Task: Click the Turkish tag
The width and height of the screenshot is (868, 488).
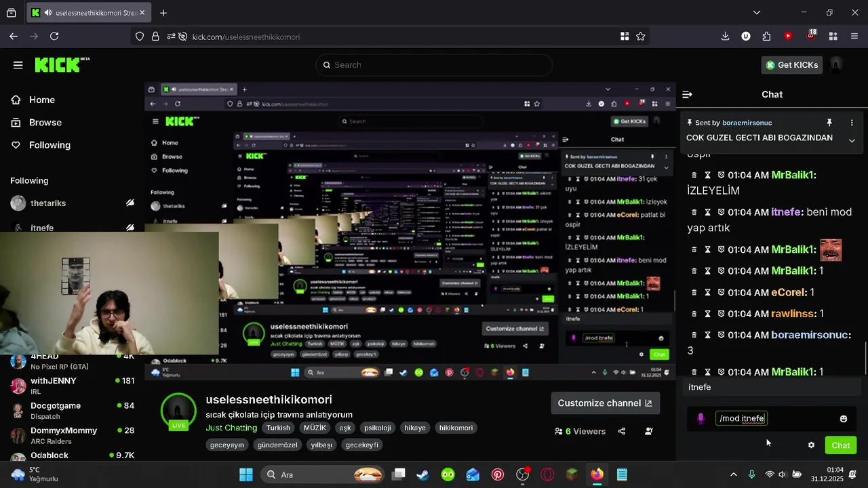Action: 278,428
